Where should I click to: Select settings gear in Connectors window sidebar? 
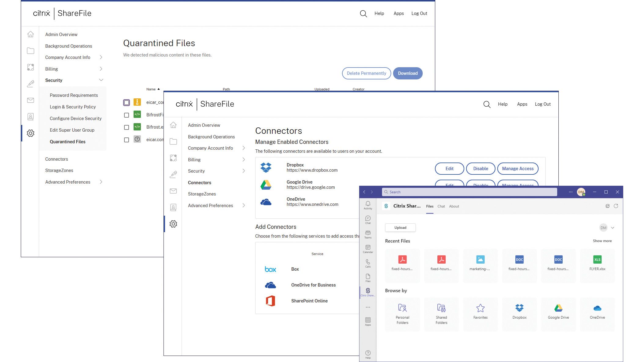[x=173, y=224]
